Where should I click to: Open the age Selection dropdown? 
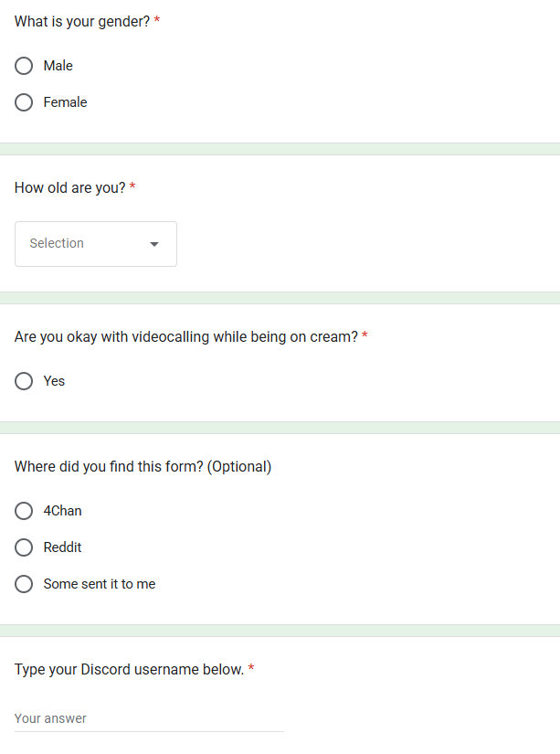tap(96, 244)
